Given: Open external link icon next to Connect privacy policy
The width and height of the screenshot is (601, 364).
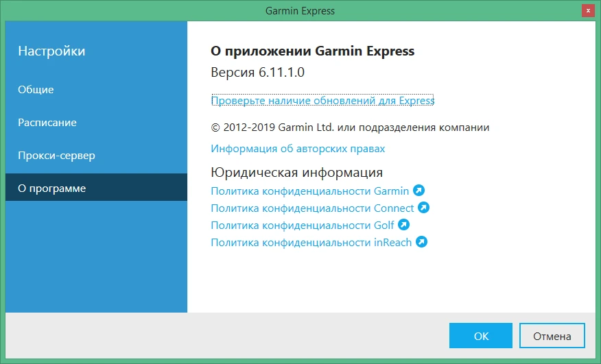Looking at the screenshot, I should point(423,207).
